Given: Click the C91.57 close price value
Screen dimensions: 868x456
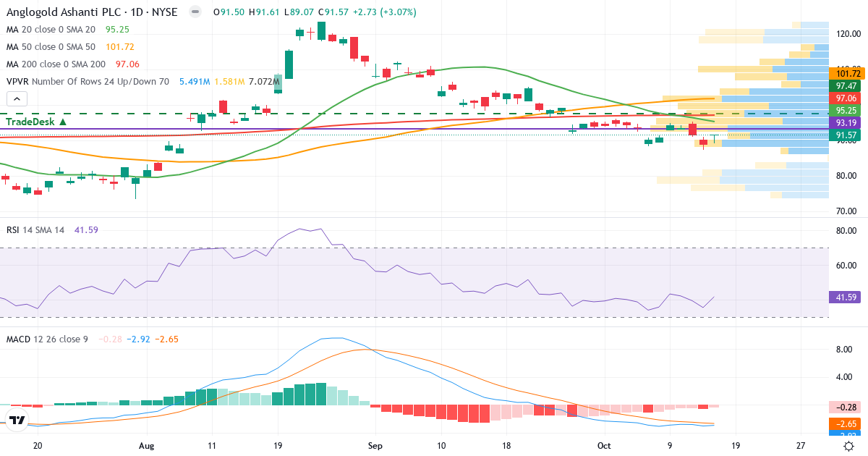Looking at the screenshot, I should pyautogui.click(x=334, y=12).
